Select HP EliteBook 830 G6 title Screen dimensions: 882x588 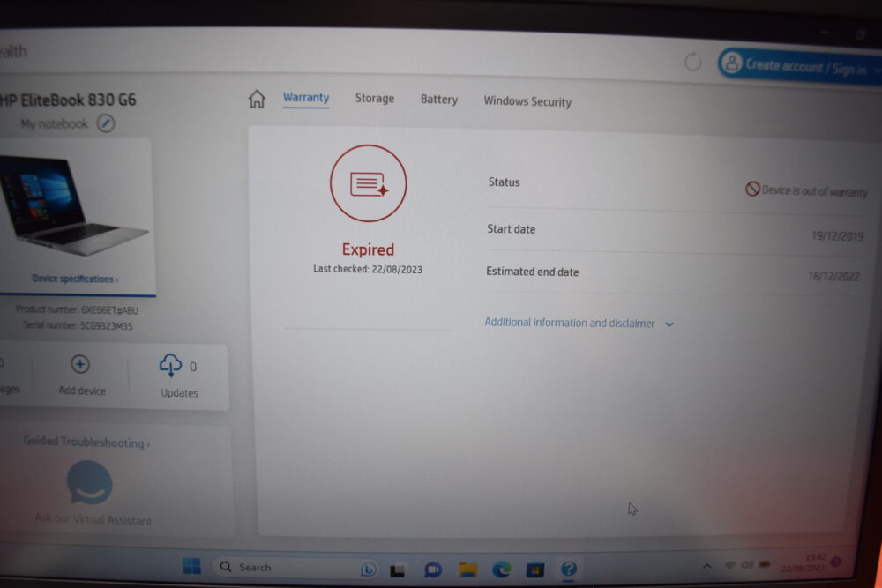[68, 100]
